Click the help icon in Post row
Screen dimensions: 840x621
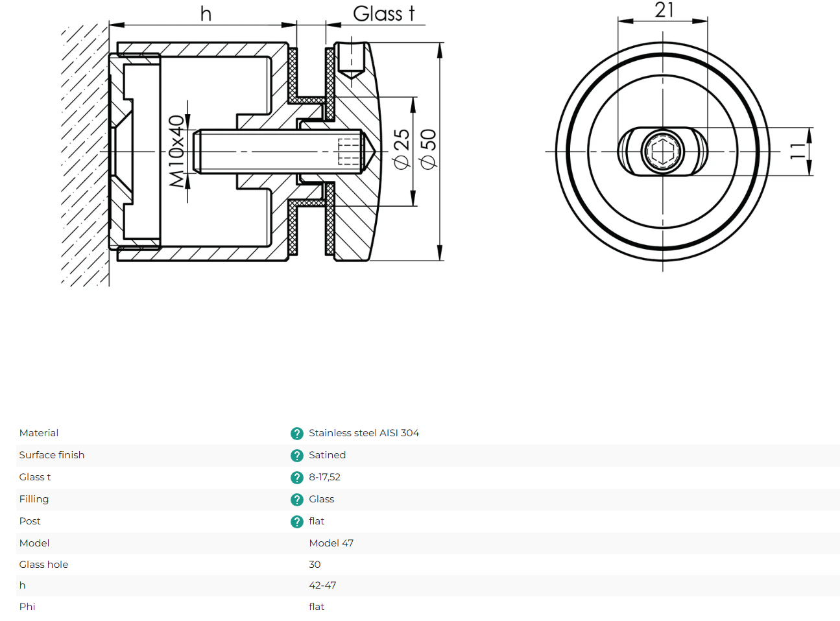tap(297, 522)
